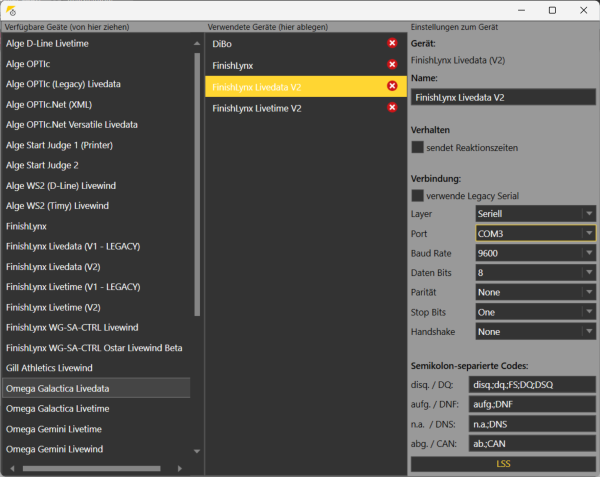
Task: Click the list scroll-up arrow
Action: point(197,43)
